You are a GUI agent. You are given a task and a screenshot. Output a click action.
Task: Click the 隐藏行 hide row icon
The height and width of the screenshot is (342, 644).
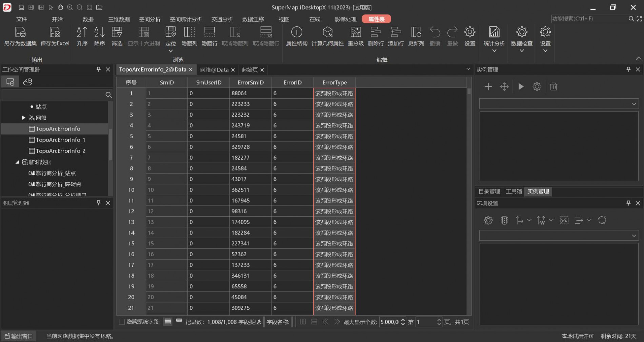209,33
